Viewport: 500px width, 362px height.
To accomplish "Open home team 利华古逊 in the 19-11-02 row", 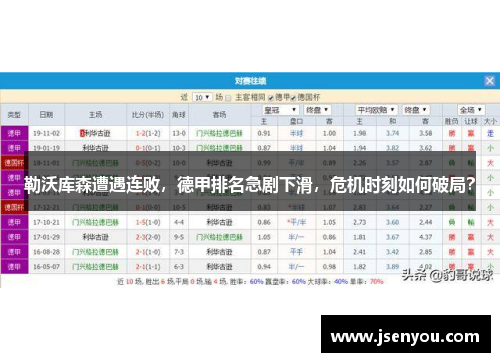I will click(97, 133).
